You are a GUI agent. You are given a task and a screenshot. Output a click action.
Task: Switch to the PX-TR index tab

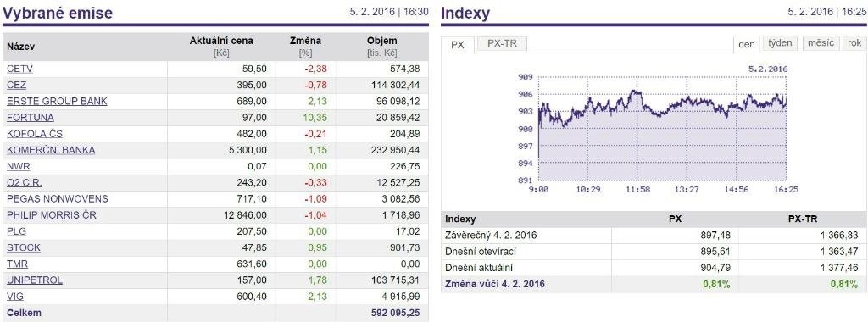(x=502, y=44)
